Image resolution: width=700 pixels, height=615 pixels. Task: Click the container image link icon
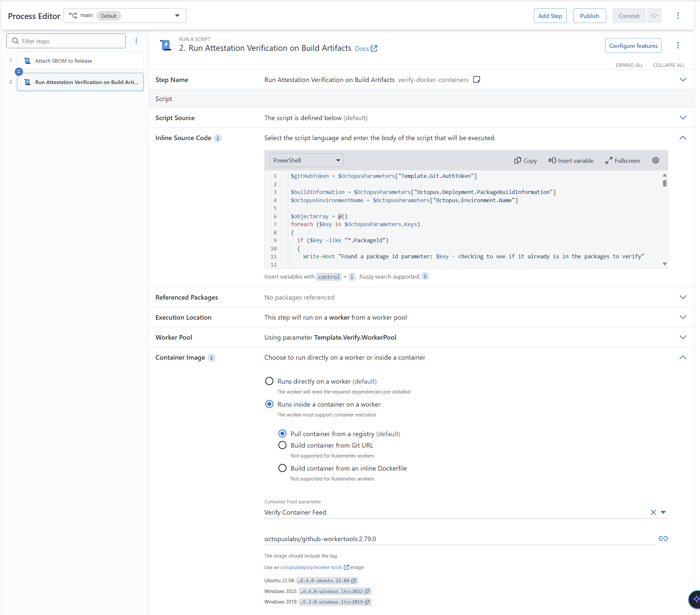[663, 539]
